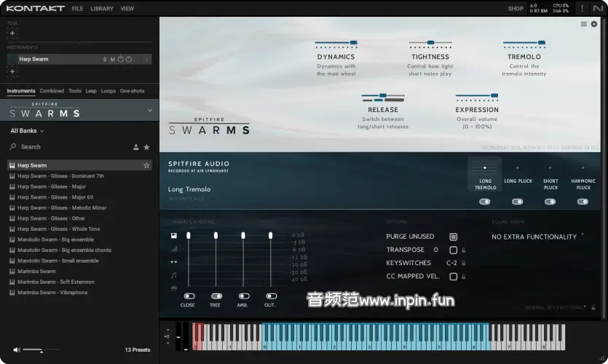
Task: Click the Dynamics slider handle
Action: point(354,42)
